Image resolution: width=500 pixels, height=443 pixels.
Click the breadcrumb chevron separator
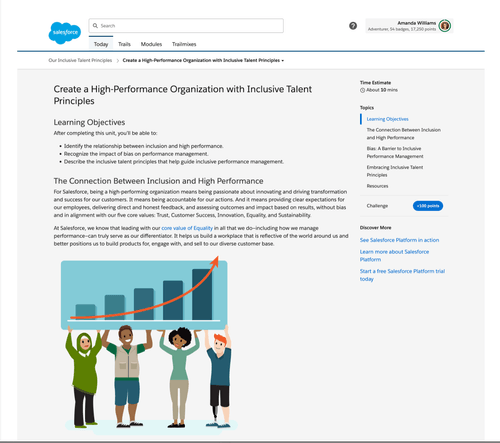pos(118,61)
